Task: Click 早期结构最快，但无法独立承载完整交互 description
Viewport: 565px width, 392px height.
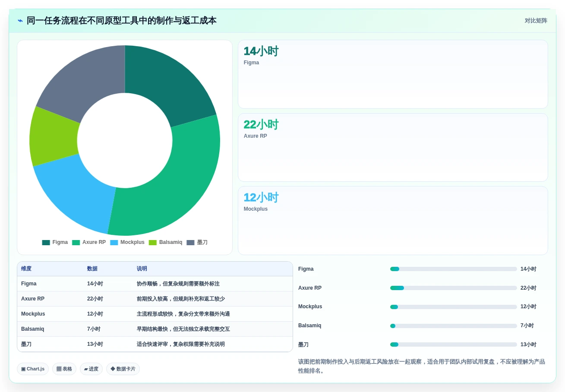Action: coord(183,329)
